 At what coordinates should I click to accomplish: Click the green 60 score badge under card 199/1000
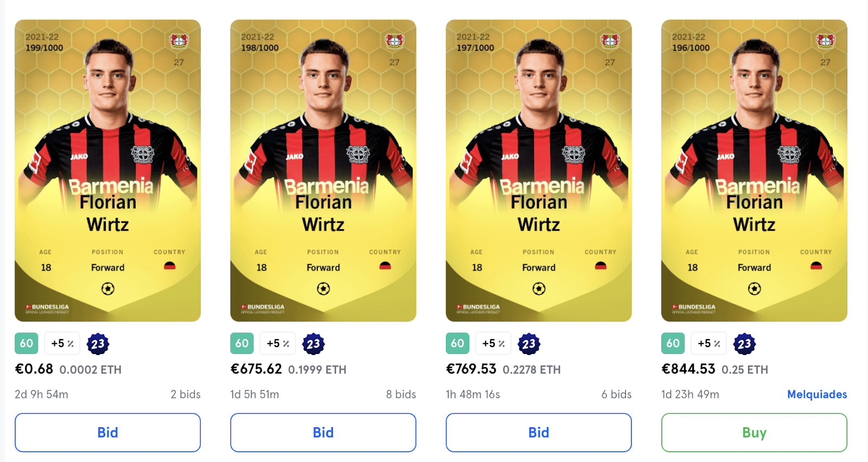(x=27, y=343)
